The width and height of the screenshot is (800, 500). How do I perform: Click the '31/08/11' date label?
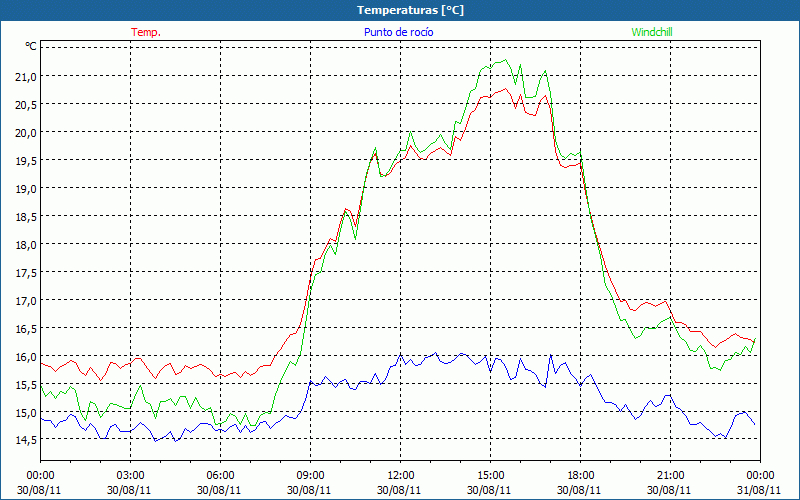[x=760, y=490]
